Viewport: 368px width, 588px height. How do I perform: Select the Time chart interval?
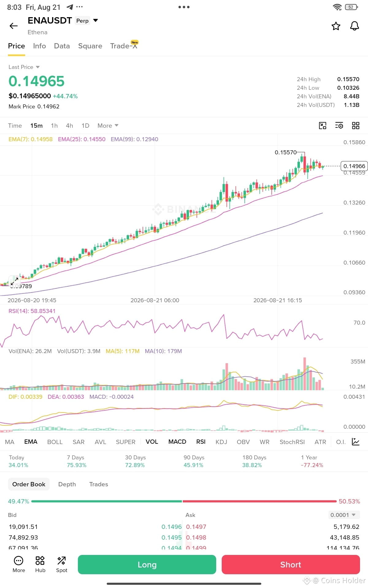pyautogui.click(x=15, y=126)
